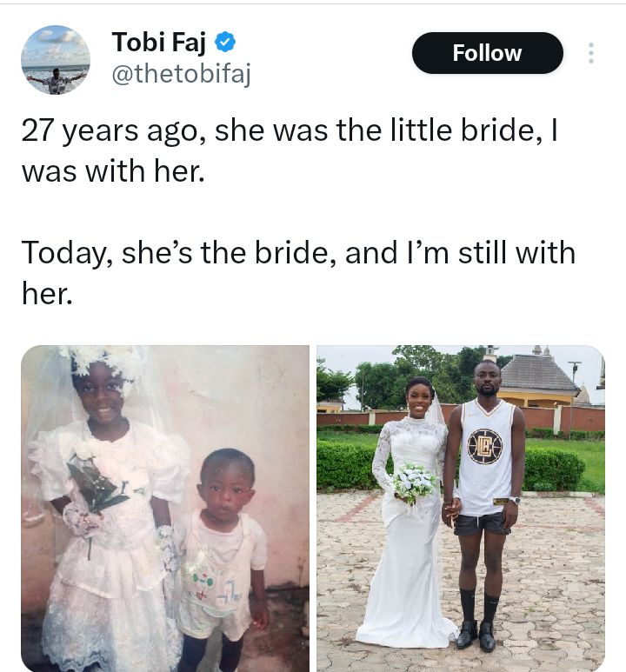
Task: Open the @thetobifaj handle link
Action: [x=181, y=76]
